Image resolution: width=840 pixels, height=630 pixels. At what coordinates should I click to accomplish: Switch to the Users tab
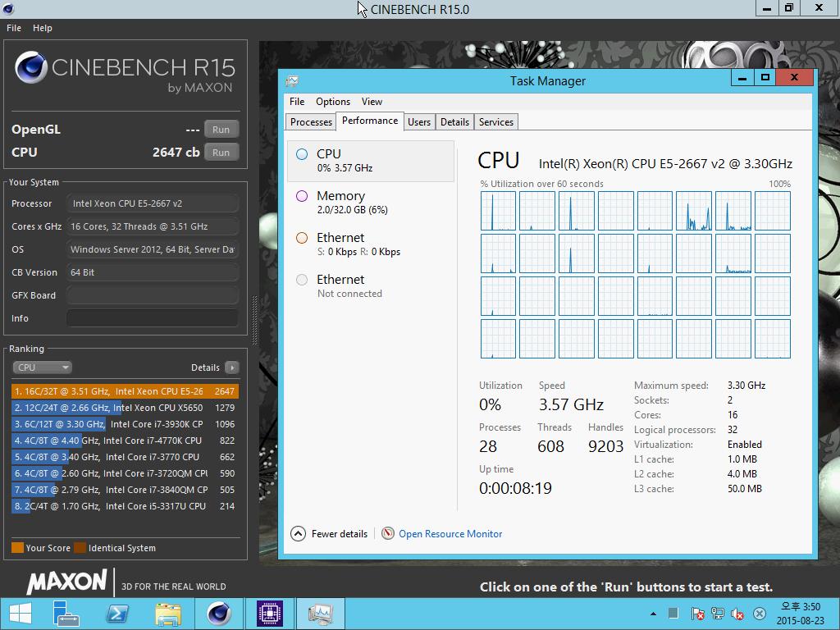tap(419, 122)
